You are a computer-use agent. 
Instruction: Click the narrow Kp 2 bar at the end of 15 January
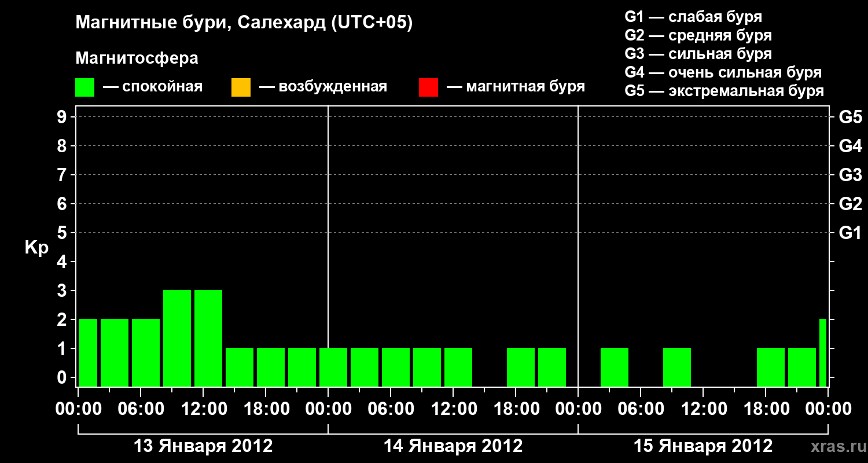(x=823, y=352)
